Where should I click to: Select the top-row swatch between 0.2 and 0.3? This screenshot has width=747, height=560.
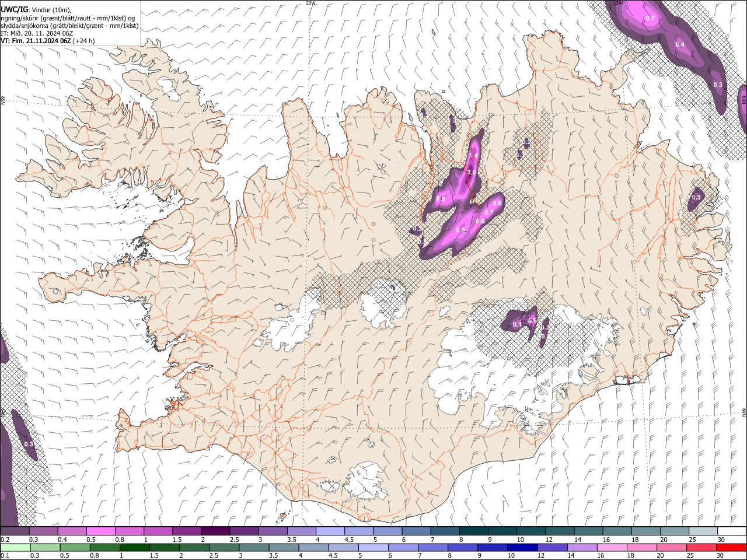click(x=15, y=531)
